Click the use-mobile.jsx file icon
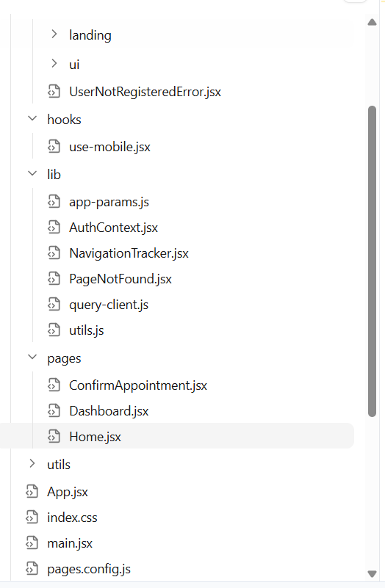The image size is (385, 588). (54, 147)
